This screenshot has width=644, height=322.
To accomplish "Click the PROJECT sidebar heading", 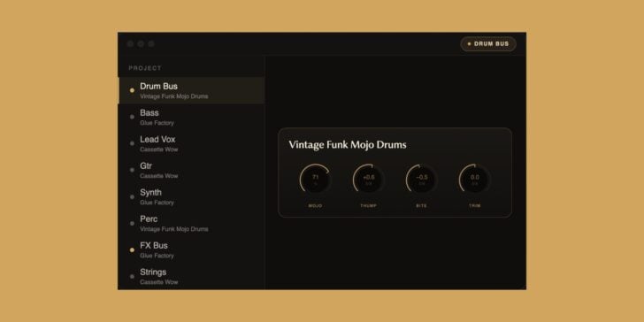I will 145,68.
